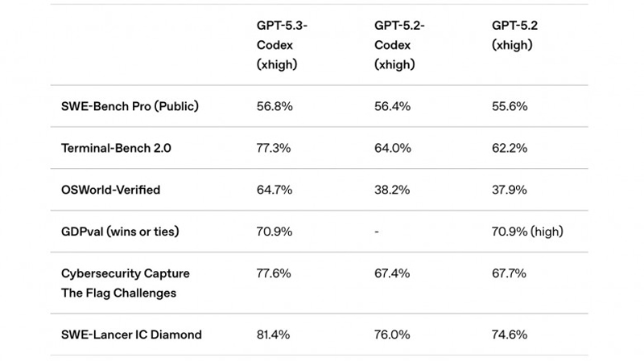Click the 70.9% (high) GDPval cell

tap(527, 232)
